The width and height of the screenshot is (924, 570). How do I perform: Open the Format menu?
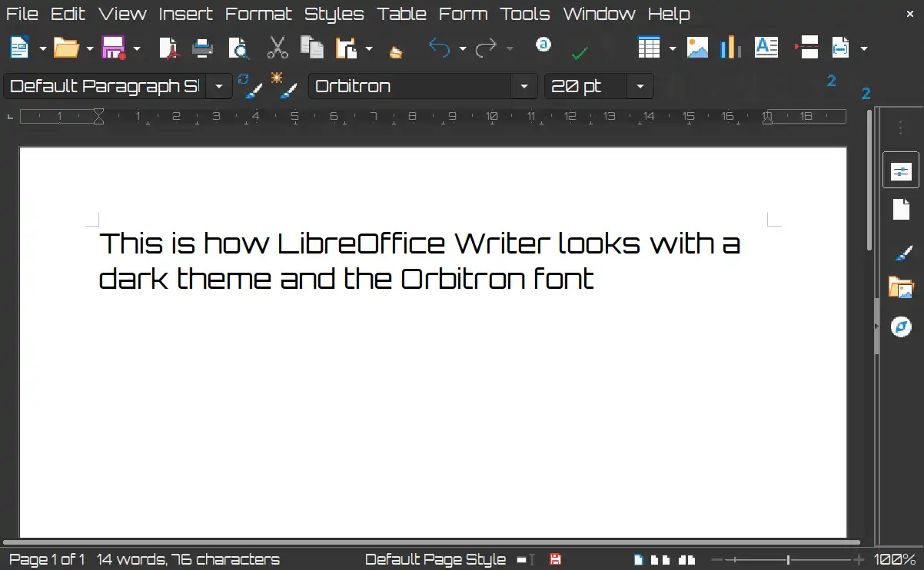click(x=258, y=14)
